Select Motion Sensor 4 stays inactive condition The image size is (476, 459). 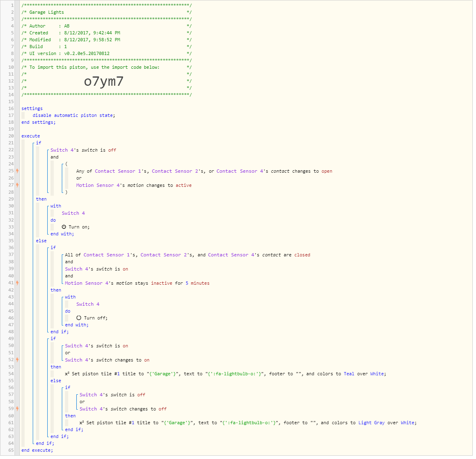tap(137, 284)
